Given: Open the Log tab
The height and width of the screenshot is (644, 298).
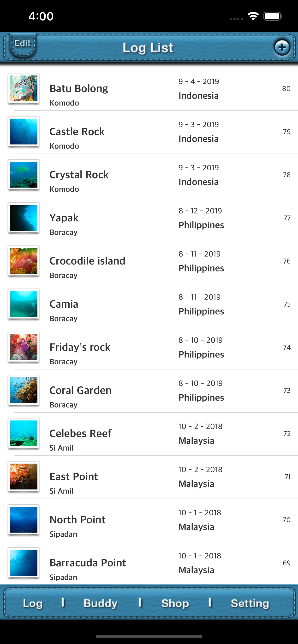Looking at the screenshot, I should [x=33, y=603].
